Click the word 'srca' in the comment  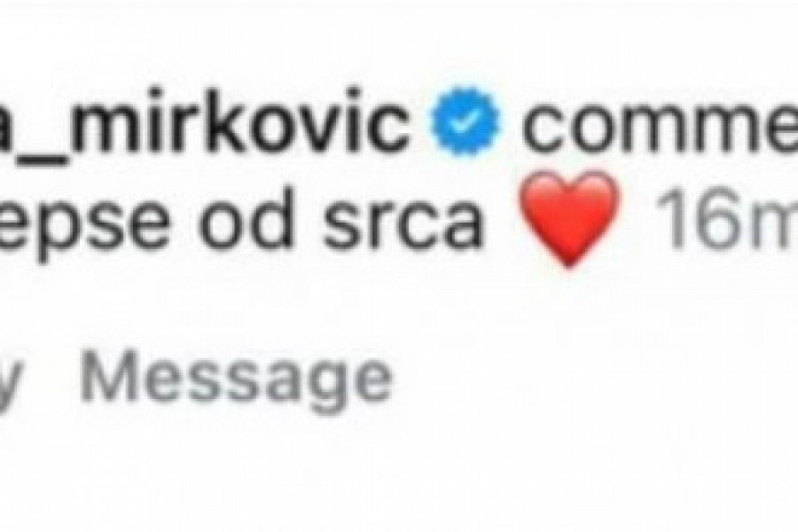(x=402, y=224)
